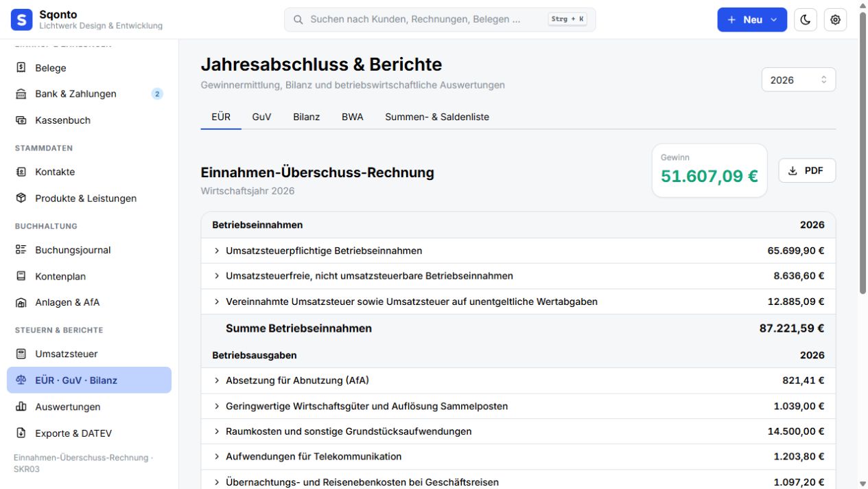Click the Kontenplan icon
The width and height of the screenshot is (868, 489).
pos(21,276)
